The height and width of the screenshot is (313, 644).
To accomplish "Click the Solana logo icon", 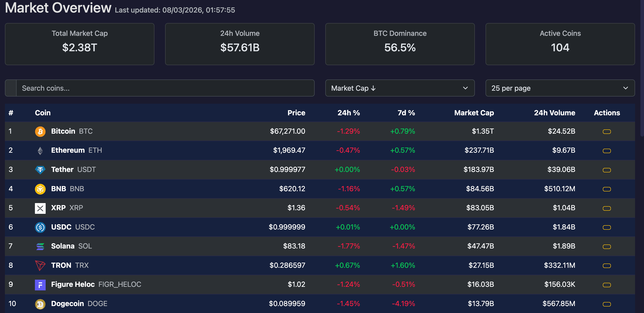I will tap(40, 247).
